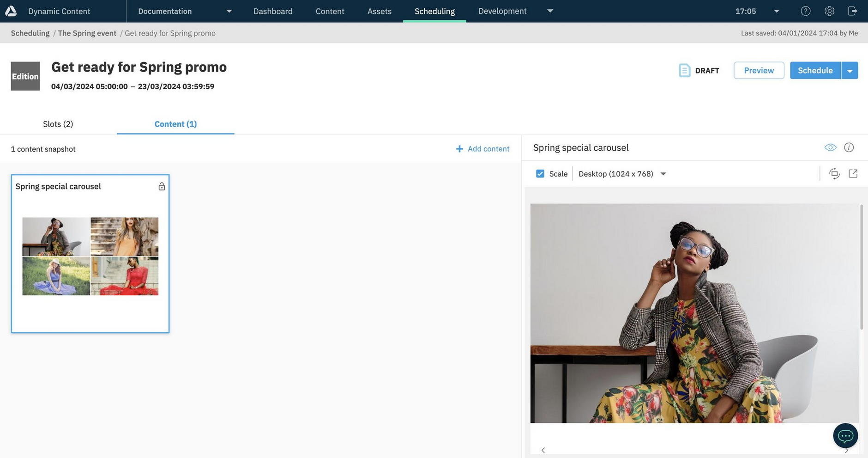868x458 pixels.
Task: Click the Amplience logo icon
Action: [x=11, y=11]
